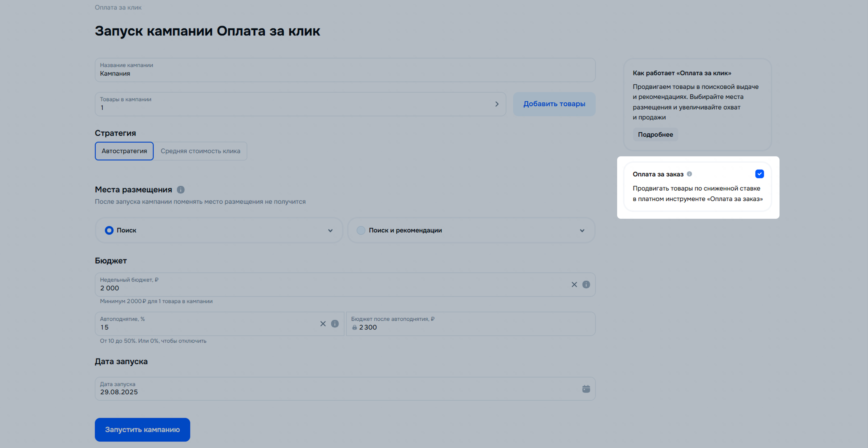Switch to Средняя стоимость клика strategy
Viewport: 868px width, 448px height.
coord(200,151)
